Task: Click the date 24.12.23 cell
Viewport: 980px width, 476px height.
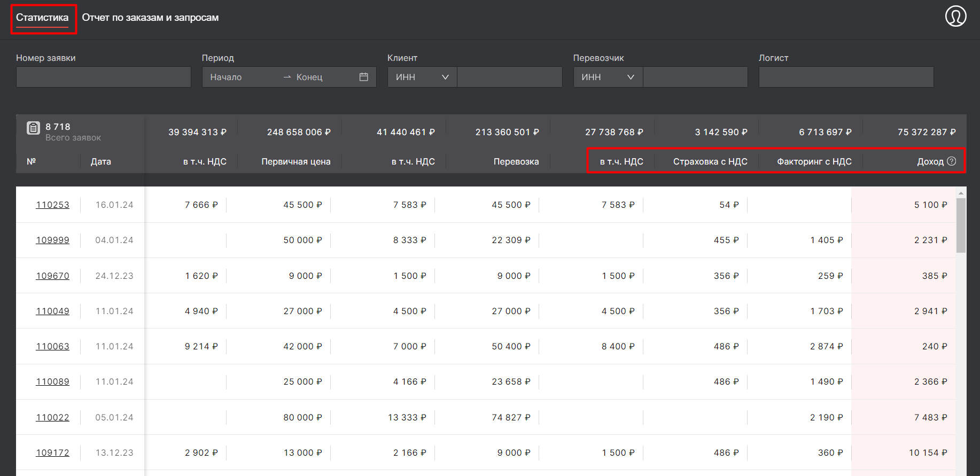Action: tap(114, 276)
